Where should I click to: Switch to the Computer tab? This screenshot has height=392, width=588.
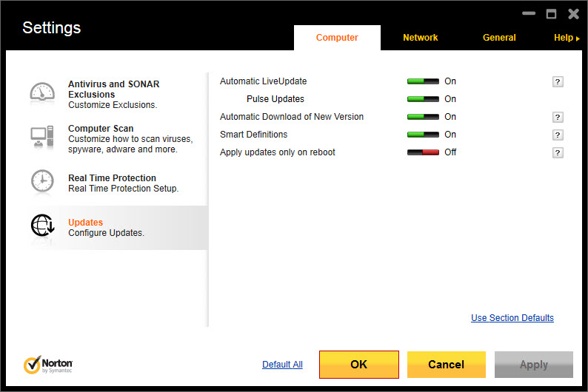tap(337, 38)
